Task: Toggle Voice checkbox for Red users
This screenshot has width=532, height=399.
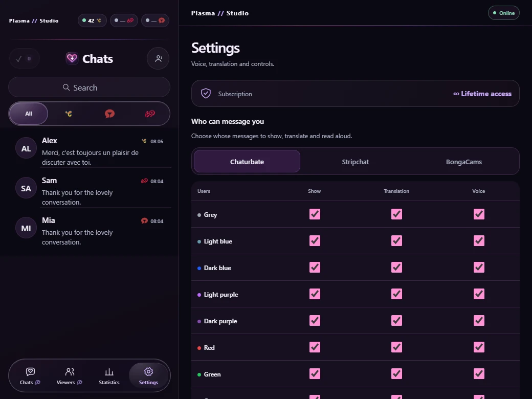Action: [479, 347]
